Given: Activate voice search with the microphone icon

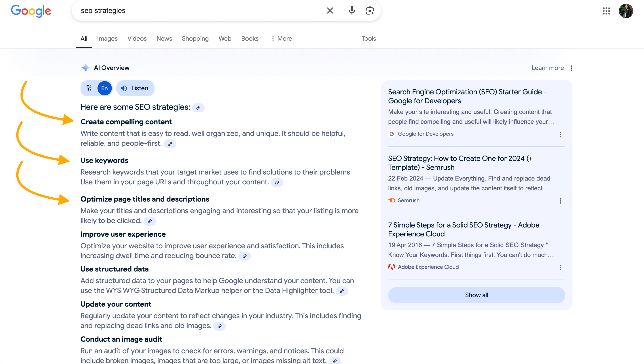Looking at the screenshot, I should [352, 11].
